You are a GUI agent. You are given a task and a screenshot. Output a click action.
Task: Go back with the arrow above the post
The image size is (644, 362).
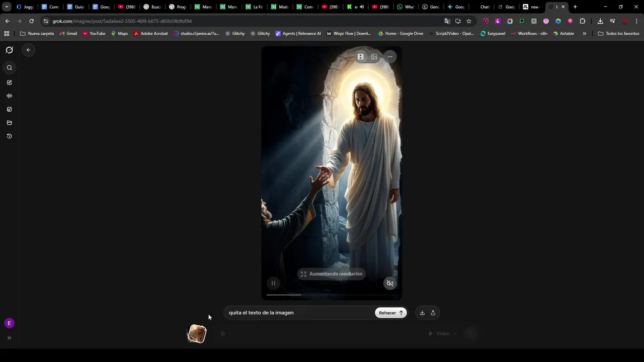click(x=28, y=50)
